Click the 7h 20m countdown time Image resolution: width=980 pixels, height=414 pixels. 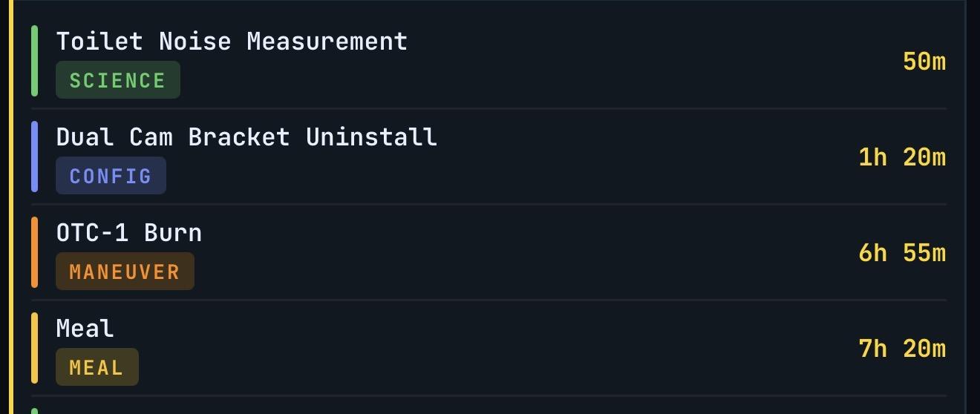tap(902, 349)
